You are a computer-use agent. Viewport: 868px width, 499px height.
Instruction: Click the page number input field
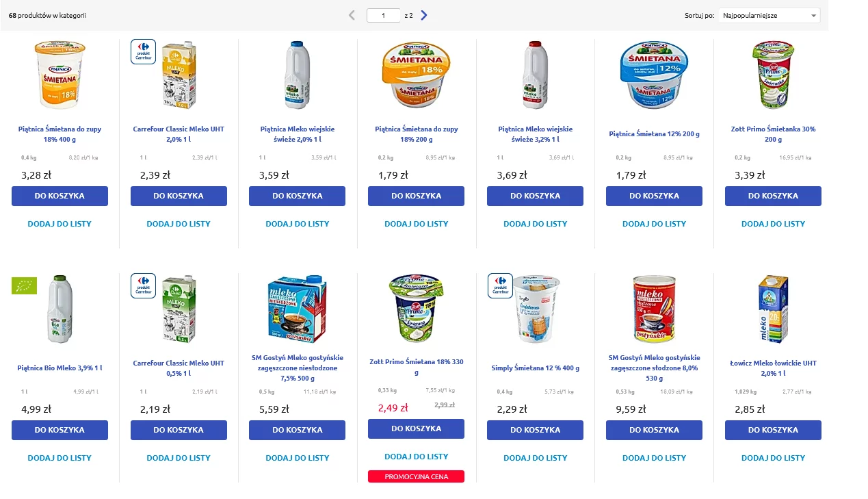(383, 15)
